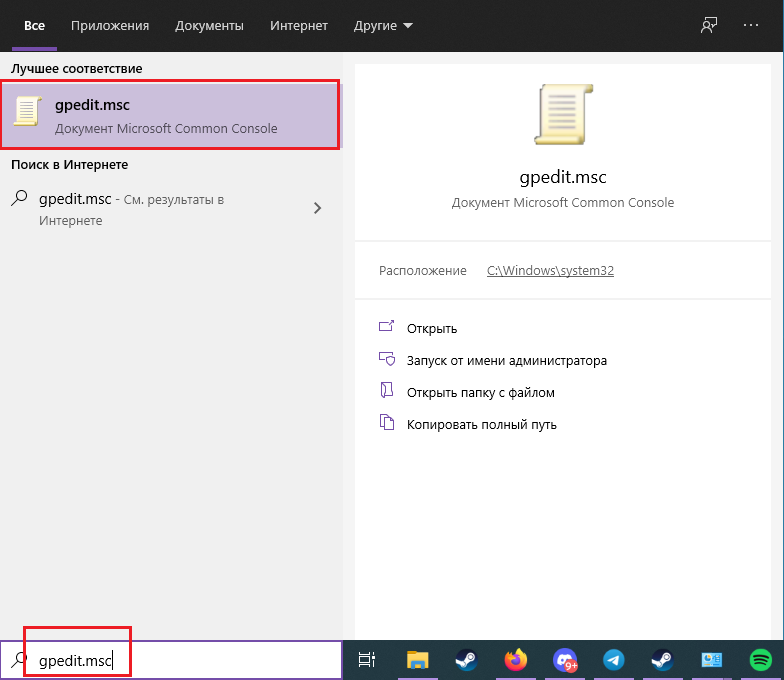Screen dimensions: 784x680
Task: Open Discord from the taskbar
Action: (564, 660)
